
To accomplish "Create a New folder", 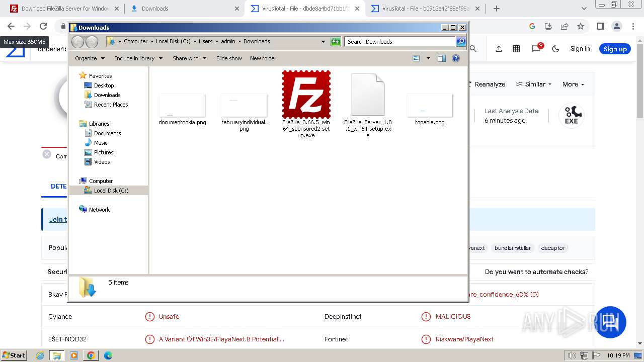I will pos(263,58).
